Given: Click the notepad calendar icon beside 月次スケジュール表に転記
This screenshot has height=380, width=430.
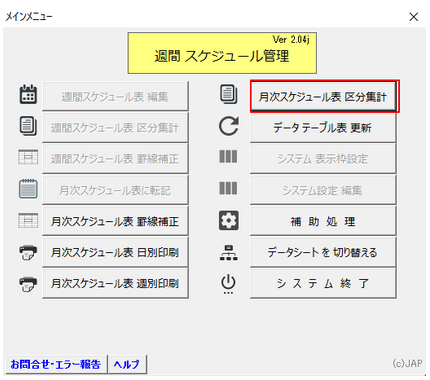Looking at the screenshot, I should tap(28, 189).
